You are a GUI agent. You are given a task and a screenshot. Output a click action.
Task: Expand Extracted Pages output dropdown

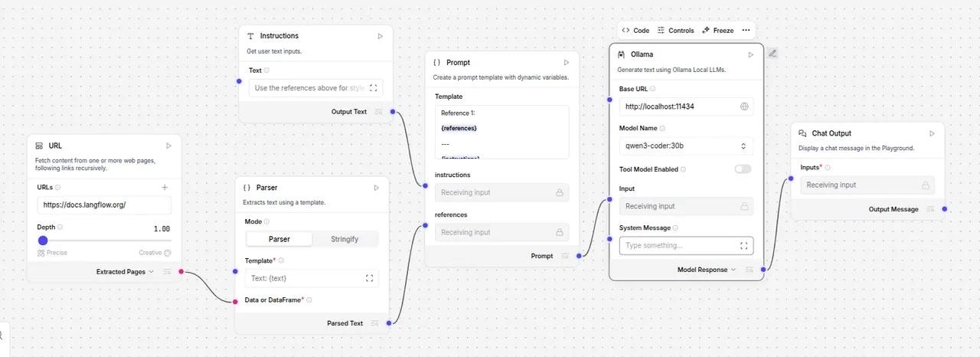pos(151,271)
